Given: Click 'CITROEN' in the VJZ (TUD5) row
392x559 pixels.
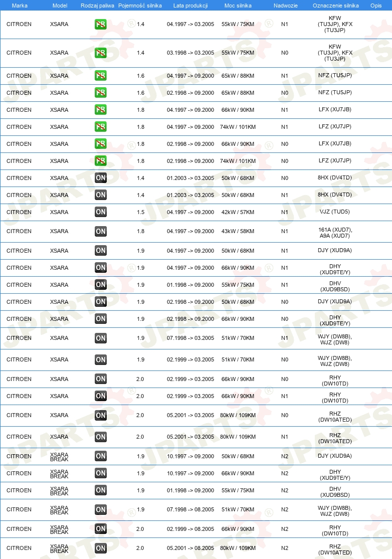Looking at the screenshot, I should click(x=19, y=212).
